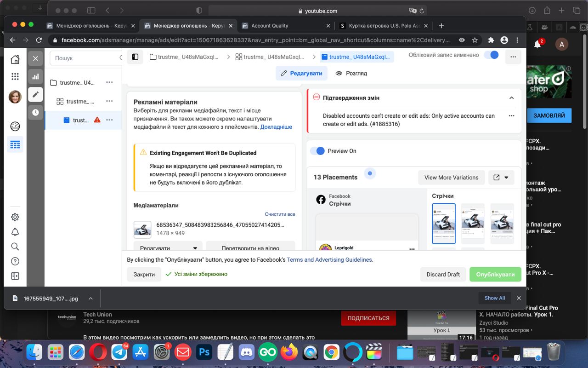This screenshot has height=368, width=588.
Task: Open campaign row three-dot menu
Action: (x=109, y=82)
